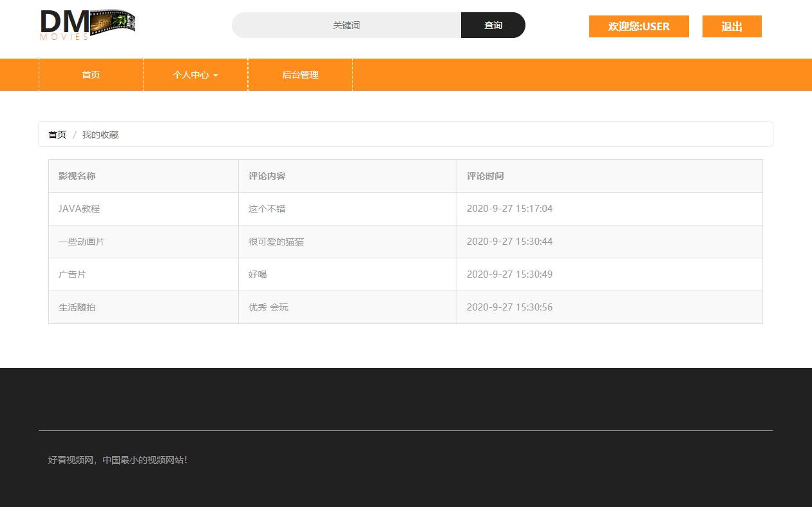Click the 退出 logout button

(732, 26)
